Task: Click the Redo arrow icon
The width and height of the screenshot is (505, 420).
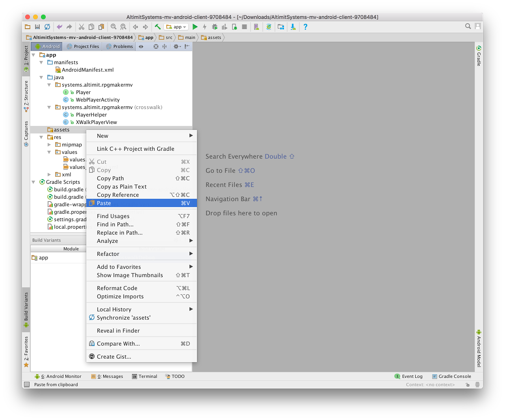Action: click(x=69, y=27)
